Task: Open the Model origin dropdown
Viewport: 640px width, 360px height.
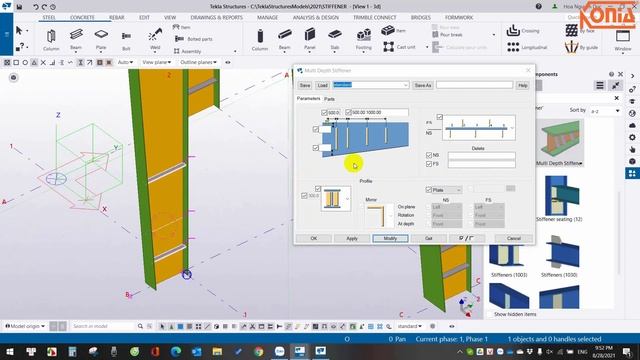Action: pyautogui.click(x=25, y=326)
